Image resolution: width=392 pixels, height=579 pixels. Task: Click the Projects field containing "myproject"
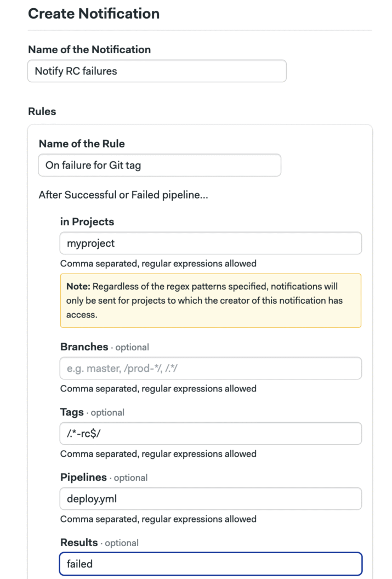[x=211, y=243]
